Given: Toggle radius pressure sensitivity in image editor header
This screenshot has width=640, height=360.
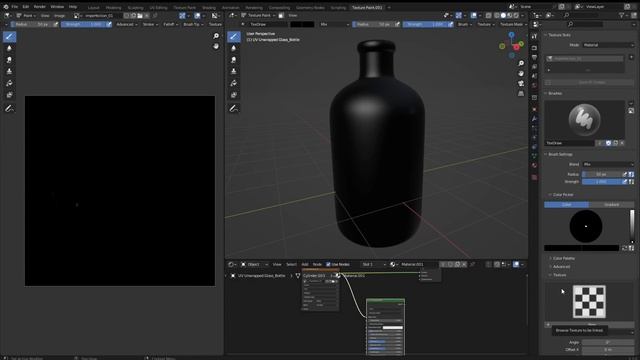Looking at the screenshot, I should point(56,24).
